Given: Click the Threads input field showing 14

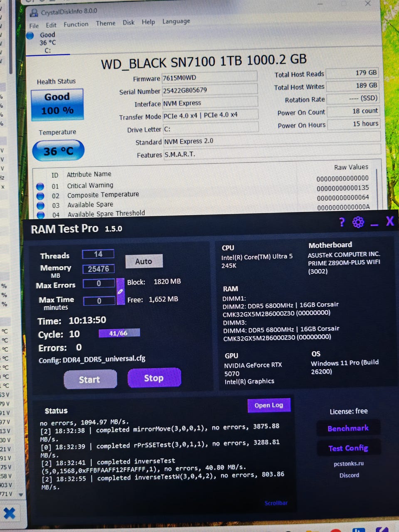Looking at the screenshot, I should click(98, 254).
